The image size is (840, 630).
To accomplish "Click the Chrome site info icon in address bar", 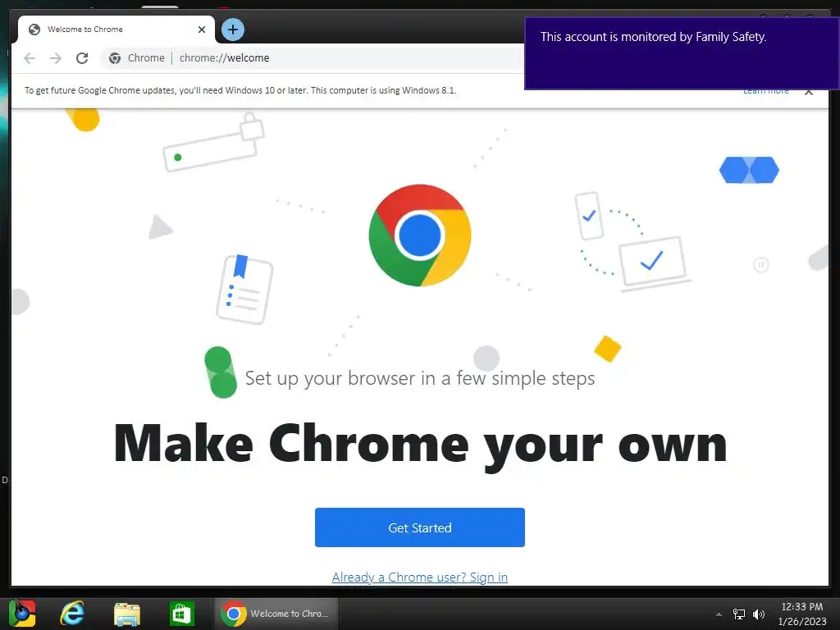I will [x=115, y=58].
